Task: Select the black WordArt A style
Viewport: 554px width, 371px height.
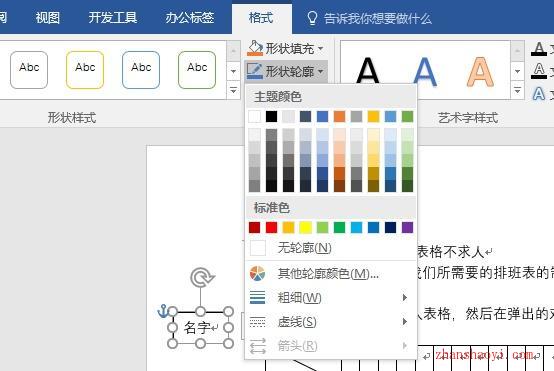Action: pyautogui.click(x=367, y=71)
